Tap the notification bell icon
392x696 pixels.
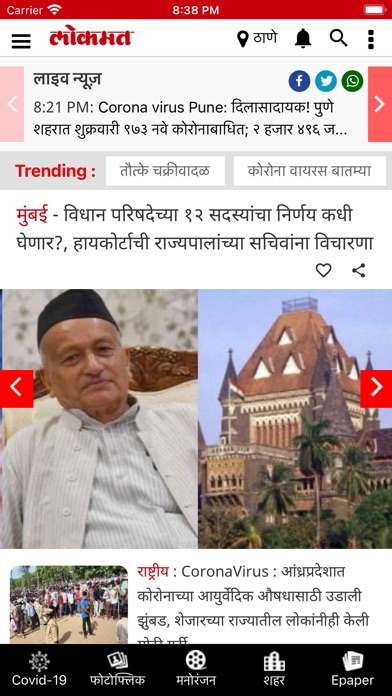pos(303,39)
